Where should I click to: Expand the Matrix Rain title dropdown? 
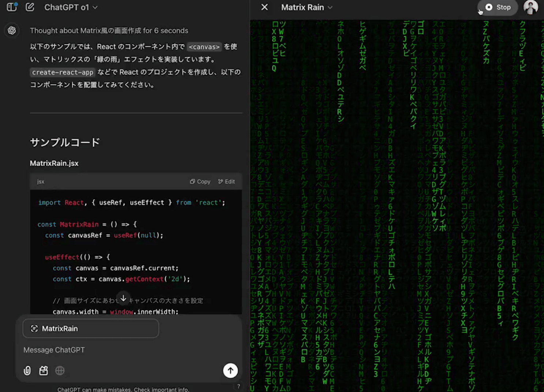pos(307,7)
